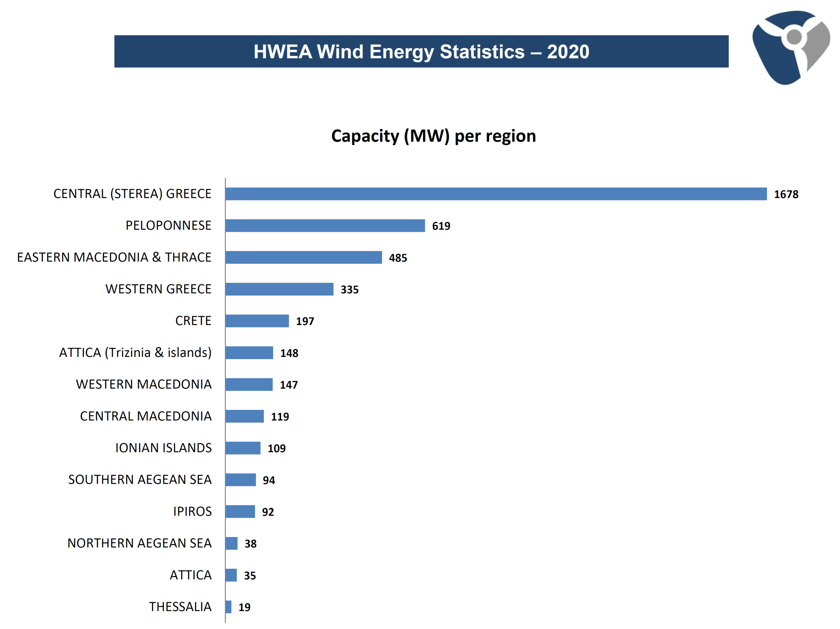The image size is (840, 629).
Task: Click the HWEA wind turbine logo
Action: (x=790, y=47)
